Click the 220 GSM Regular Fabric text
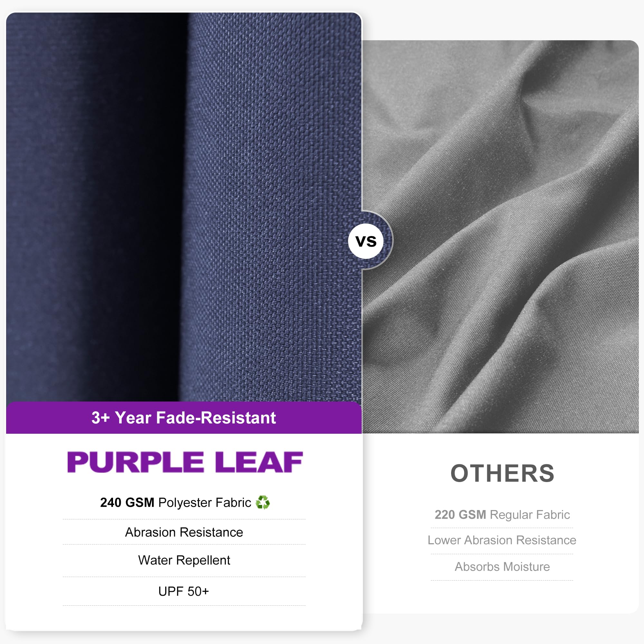Viewport: 644px width, 644px height. tap(502, 515)
